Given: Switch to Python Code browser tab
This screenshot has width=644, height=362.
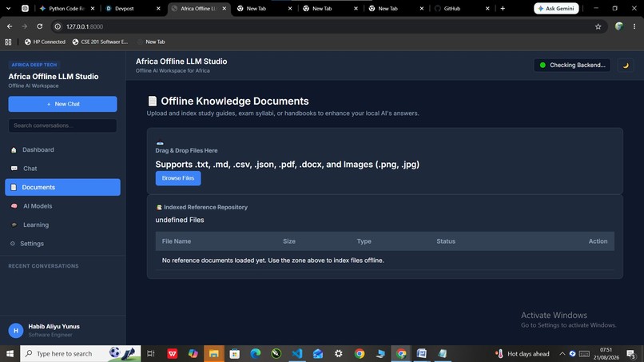Looking at the screenshot, I should (x=66, y=8).
